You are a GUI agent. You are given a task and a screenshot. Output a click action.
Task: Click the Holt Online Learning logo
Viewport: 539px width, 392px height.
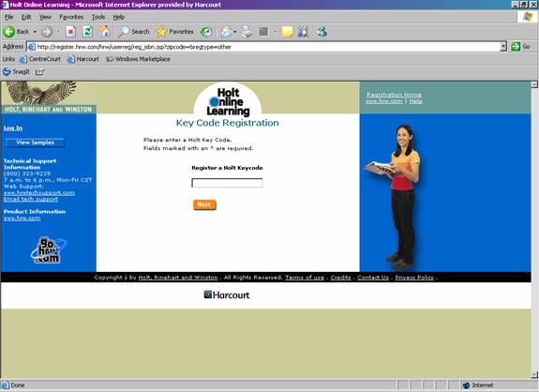coord(228,101)
